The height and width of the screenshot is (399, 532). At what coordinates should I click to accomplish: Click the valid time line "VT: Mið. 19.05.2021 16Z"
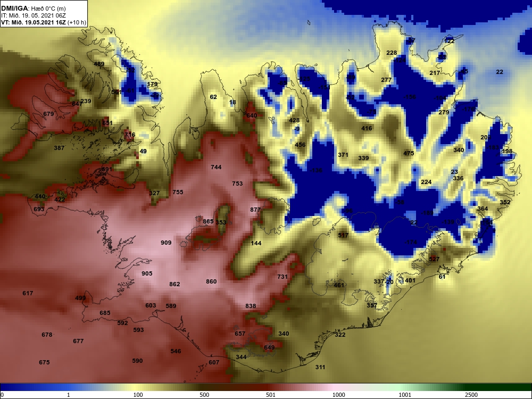click(x=33, y=23)
